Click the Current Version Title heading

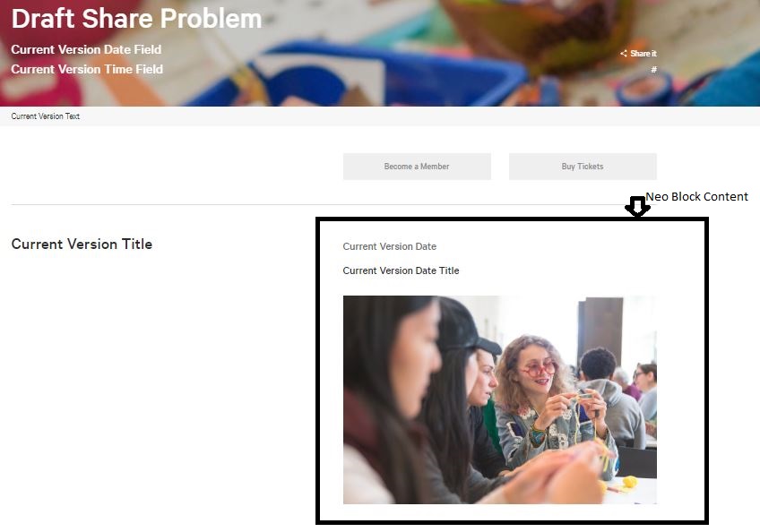[x=82, y=244]
